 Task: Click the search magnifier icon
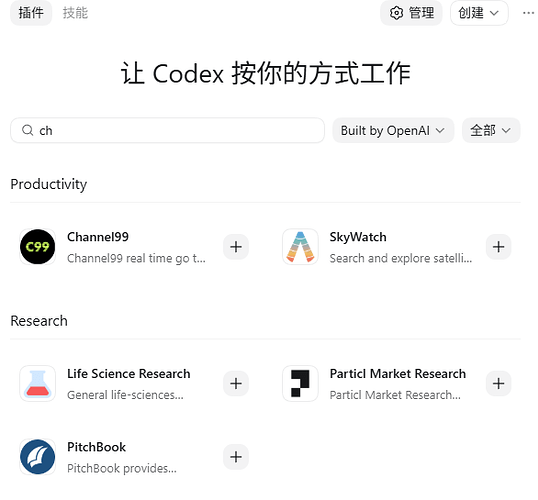(x=27, y=130)
